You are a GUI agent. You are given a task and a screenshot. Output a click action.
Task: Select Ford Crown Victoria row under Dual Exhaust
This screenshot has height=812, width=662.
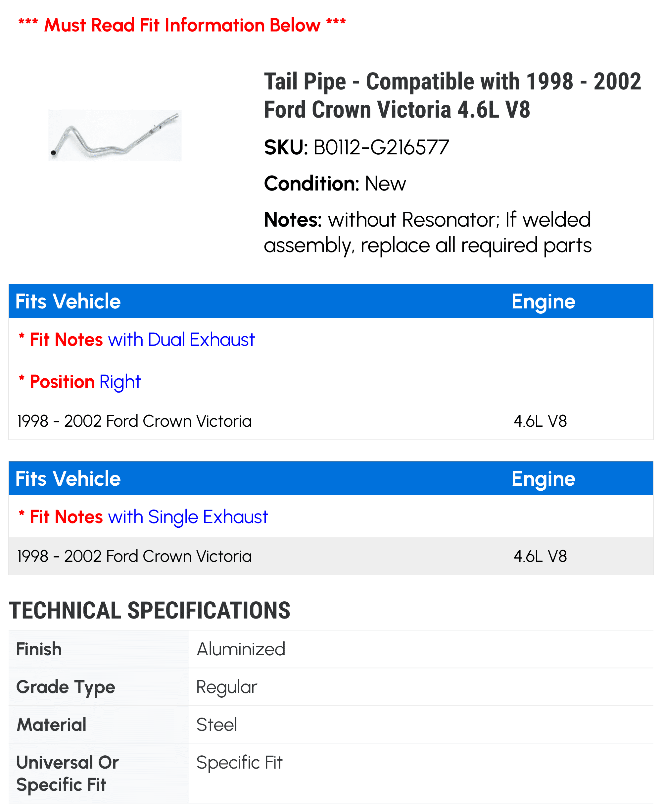(135, 421)
